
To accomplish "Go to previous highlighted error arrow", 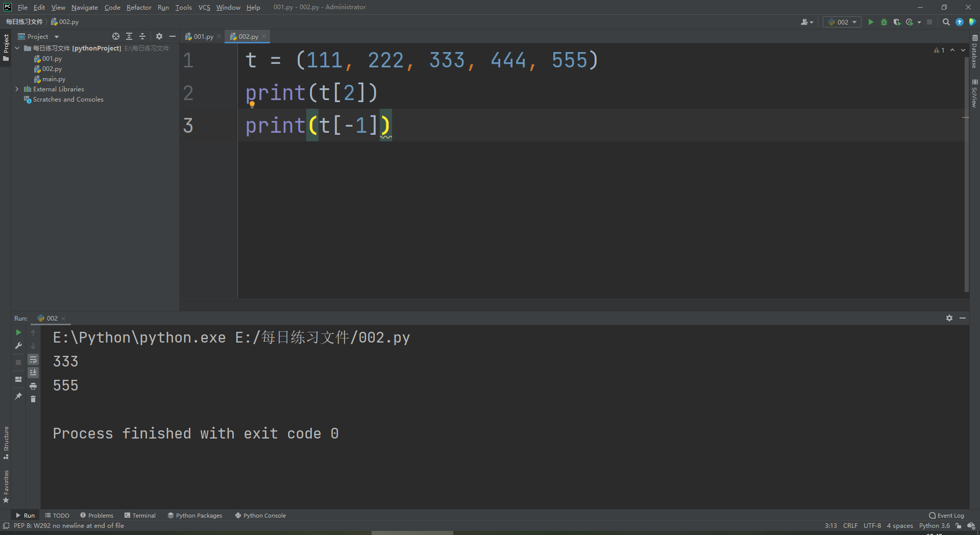I will click(952, 50).
